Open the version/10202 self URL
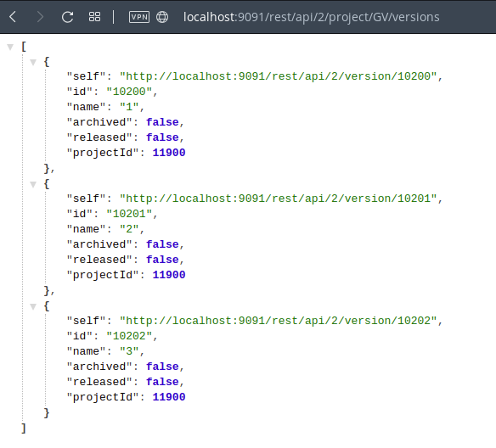Screen dimensions: 496x448 tap(279, 321)
